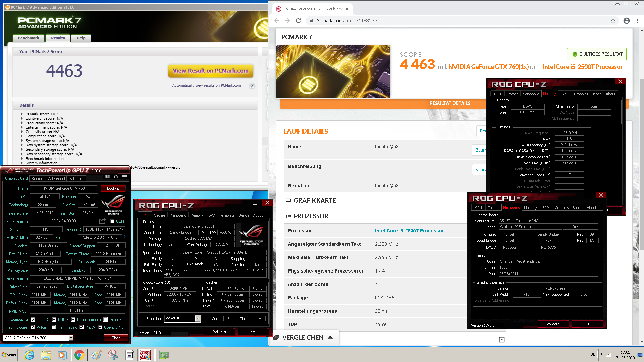Open GPU selection dropdown in GPU-Z
Viewport: 644px width, 362px height.
point(71,338)
